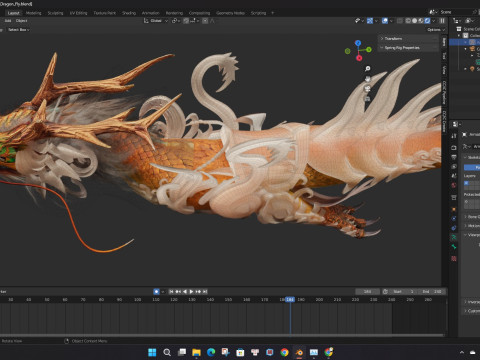This screenshot has height=360, width=480.
Task: Toggle viewport gizmos display
Action: point(370,21)
